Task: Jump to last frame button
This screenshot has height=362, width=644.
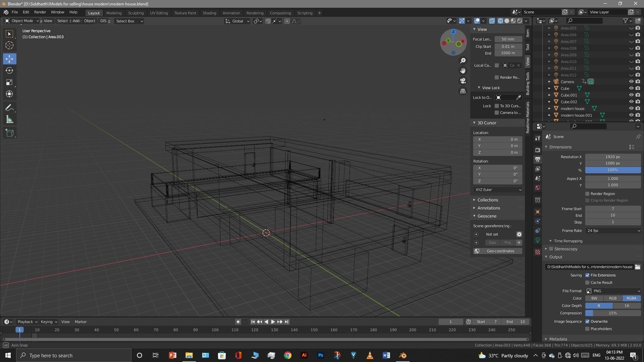Action: pos(286,322)
